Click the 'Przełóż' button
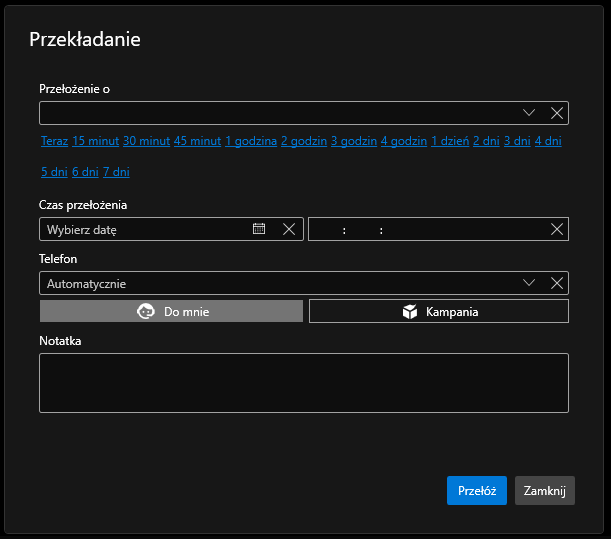The width and height of the screenshot is (611, 539). [x=476, y=490]
